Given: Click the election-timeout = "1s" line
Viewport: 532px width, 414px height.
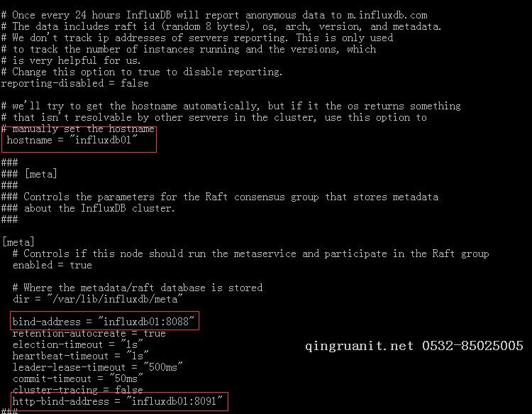Looking at the screenshot, I should (78, 344).
